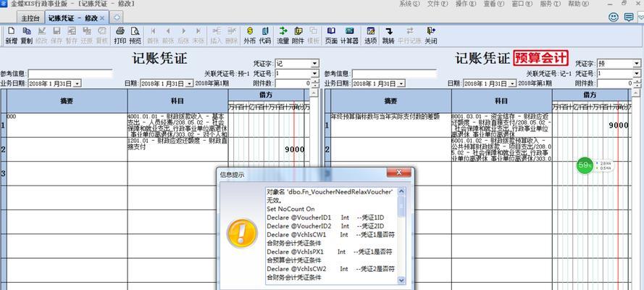Image resolution: width=644 pixels, height=290 pixels.
Task: Click the 模板 (Template) toolbar icon
Action: coord(314,36)
